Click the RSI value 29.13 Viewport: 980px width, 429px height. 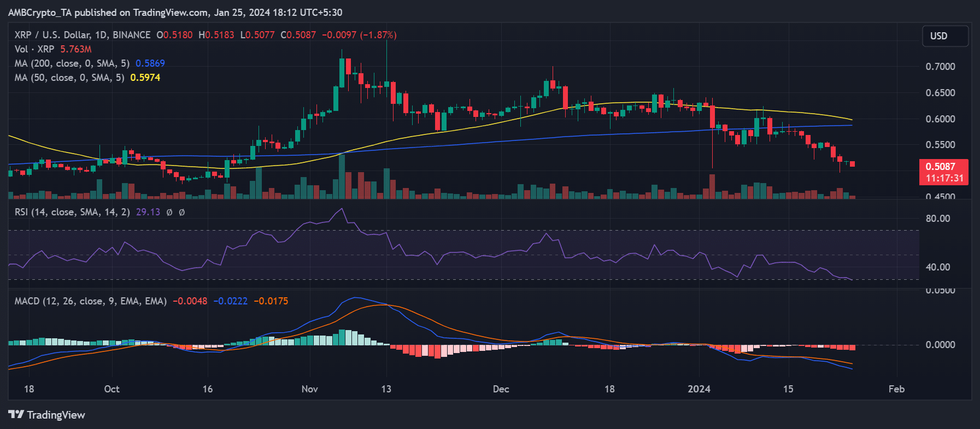(148, 212)
